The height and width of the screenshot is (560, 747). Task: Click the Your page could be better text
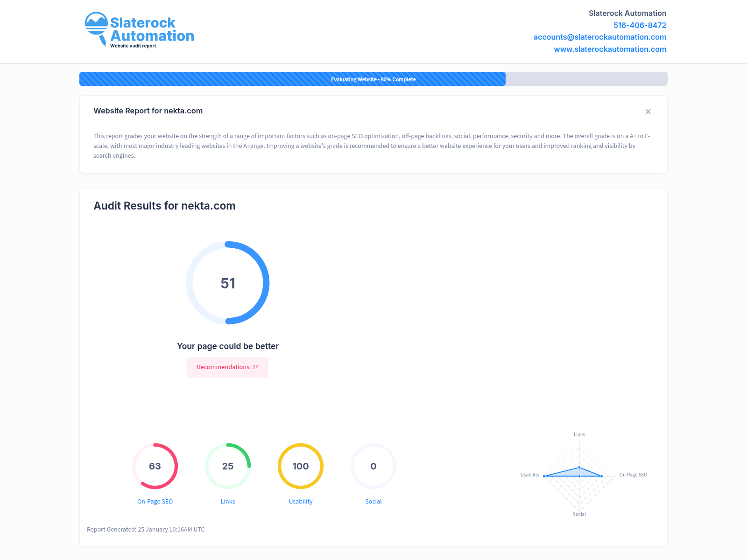pyautogui.click(x=228, y=346)
